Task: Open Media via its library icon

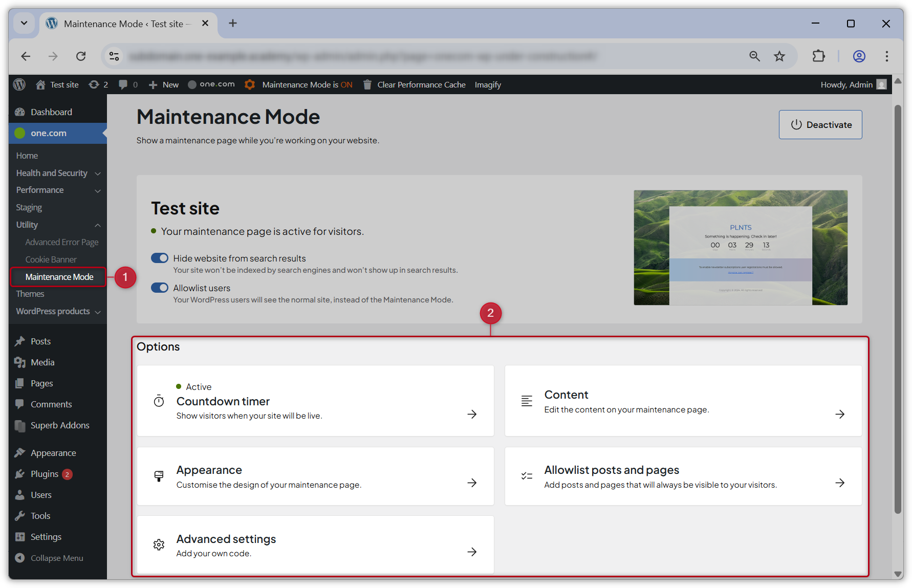Action: (x=20, y=362)
